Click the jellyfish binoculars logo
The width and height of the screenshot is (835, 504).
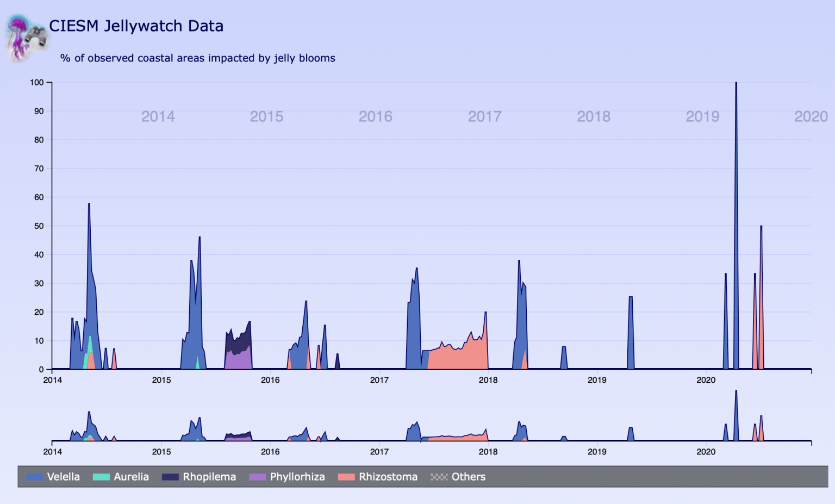tap(26, 37)
